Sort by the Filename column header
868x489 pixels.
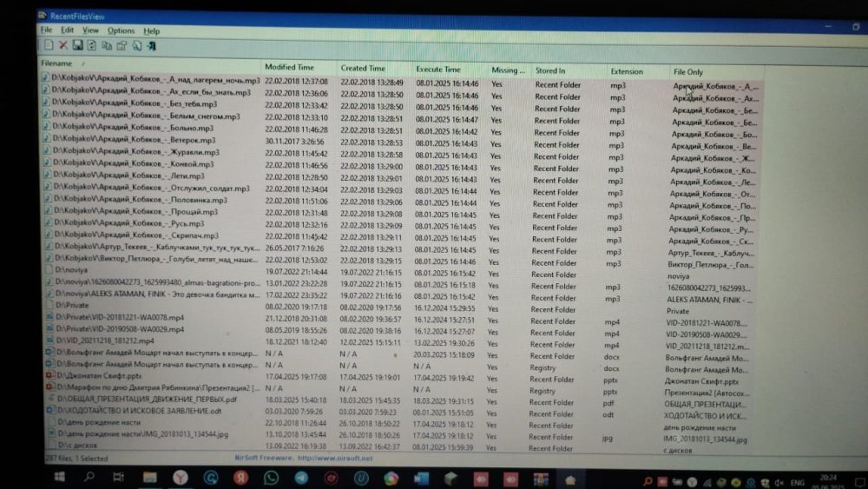tap(149, 63)
